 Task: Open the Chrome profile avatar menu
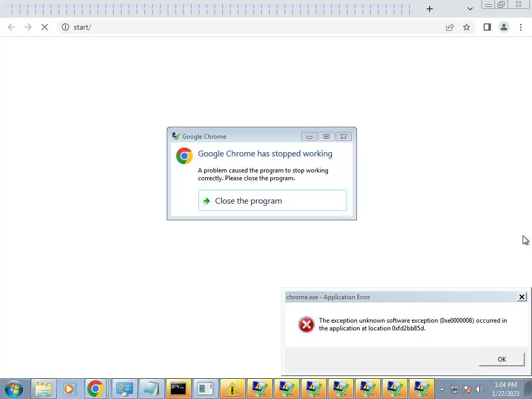(x=504, y=27)
